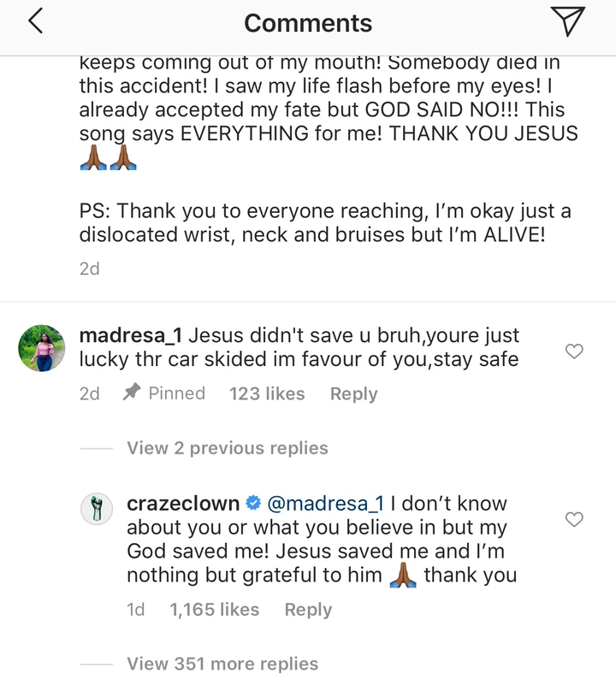Like crazeclown's reply with heart
This screenshot has height=691, width=616.
575,519
